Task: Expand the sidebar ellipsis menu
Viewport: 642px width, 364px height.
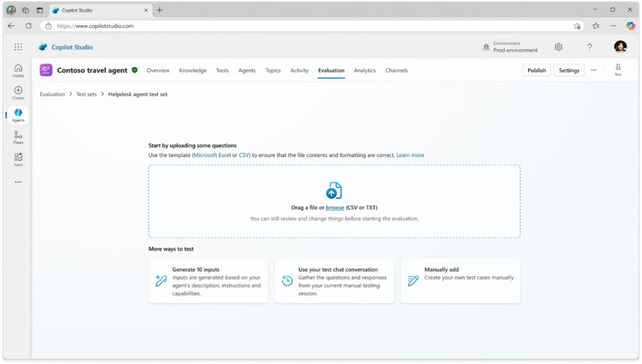Action: [x=17, y=182]
